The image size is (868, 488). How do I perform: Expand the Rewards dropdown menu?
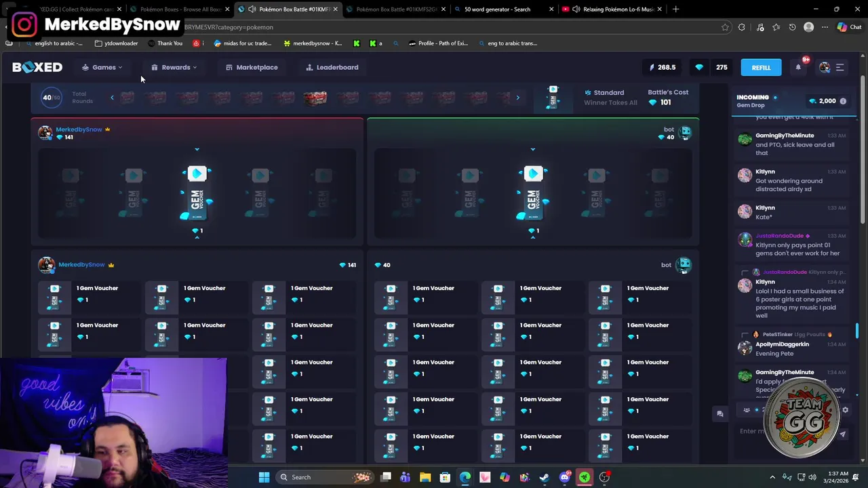174,67
